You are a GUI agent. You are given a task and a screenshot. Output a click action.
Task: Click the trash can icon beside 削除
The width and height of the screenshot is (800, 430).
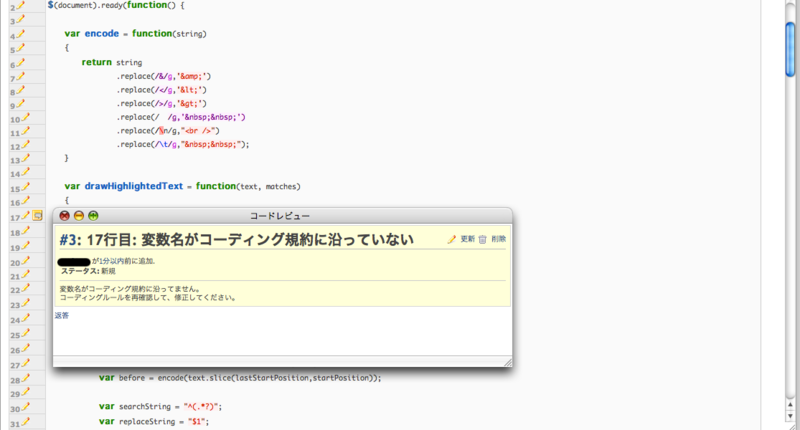coord(483,239)
